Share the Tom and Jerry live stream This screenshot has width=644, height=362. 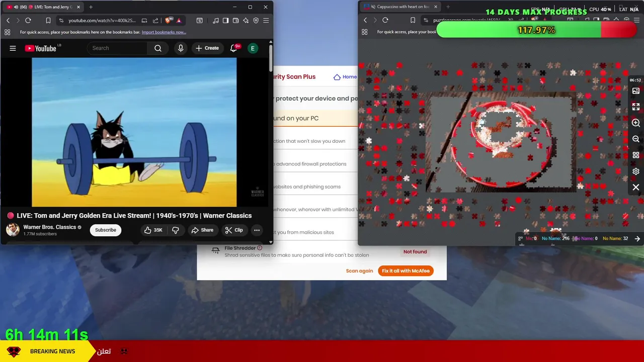pos(202,230)
